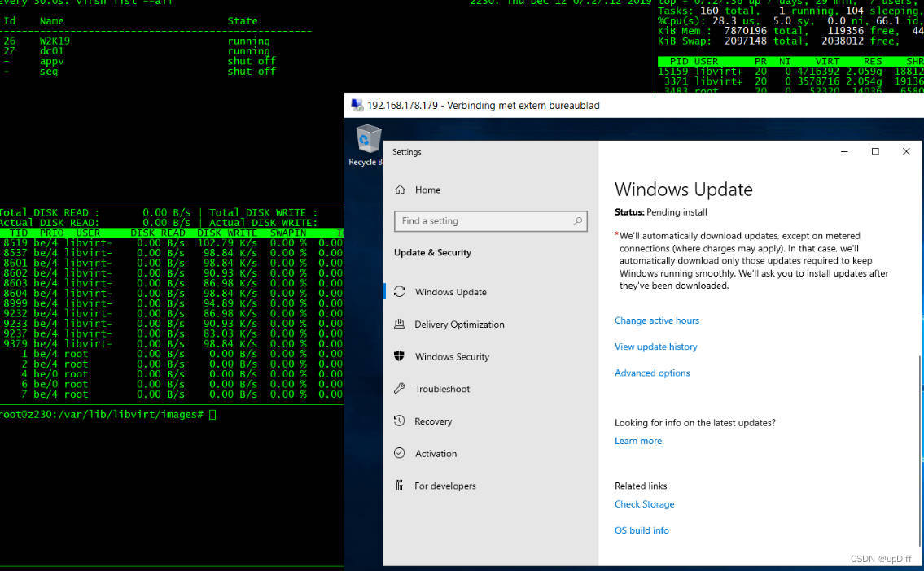Minimize the Settings window

click(x=844, y=152)
